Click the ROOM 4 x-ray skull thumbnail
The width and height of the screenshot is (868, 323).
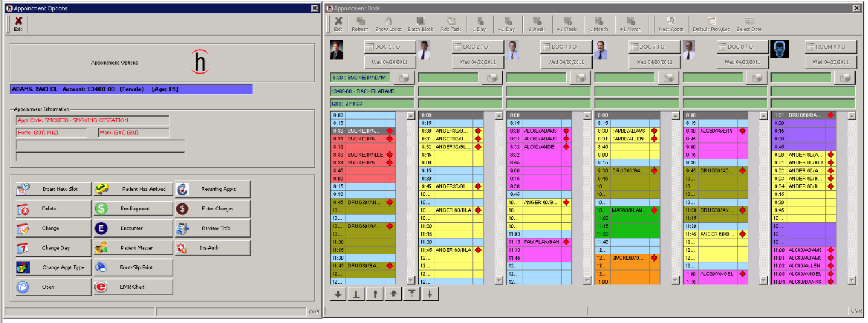[x=779, y=49]
